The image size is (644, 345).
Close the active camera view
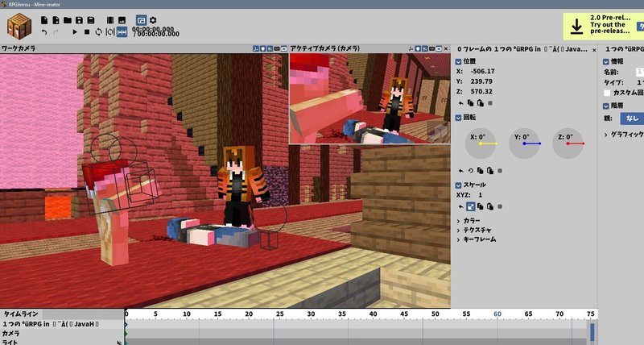click(x=446, y=48)
